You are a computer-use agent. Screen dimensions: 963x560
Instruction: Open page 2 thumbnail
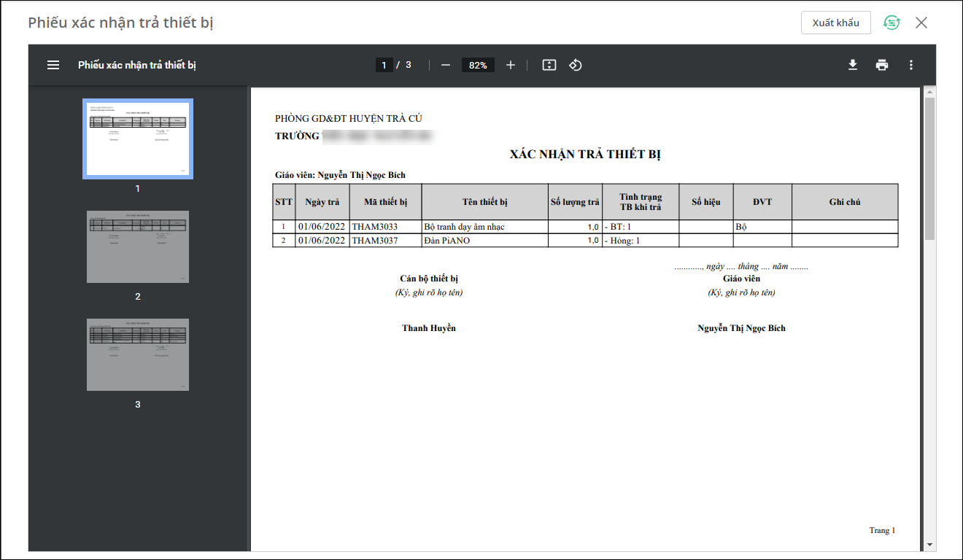(138, 246)
